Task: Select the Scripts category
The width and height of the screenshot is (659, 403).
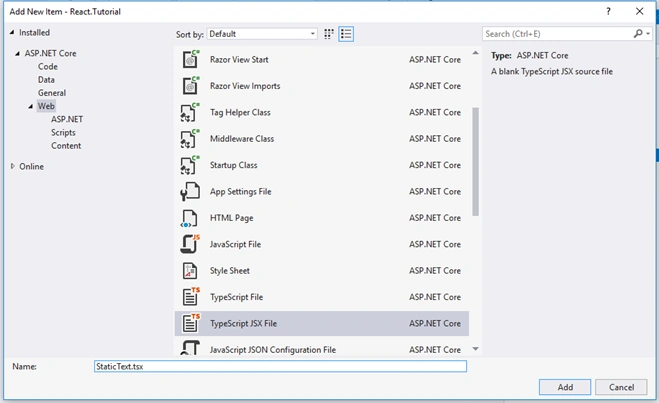Action: coord(63,132)
